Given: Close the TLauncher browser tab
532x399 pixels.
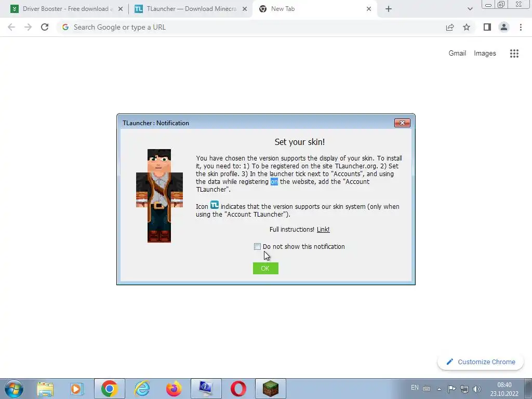Looking at the screenshot, I should pyautogui.click(x=245, y=9).
